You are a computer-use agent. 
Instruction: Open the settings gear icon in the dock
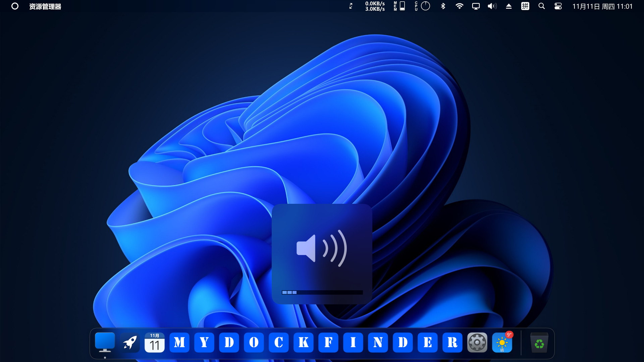coord(477,342)
